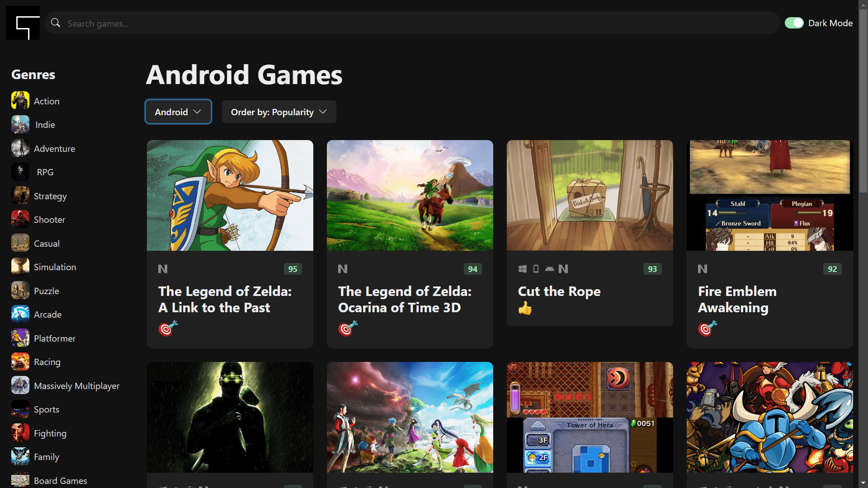The height and width of the screenshot is (488, 868).
Task: Focus the Search games input field
Action: [407, 23]
